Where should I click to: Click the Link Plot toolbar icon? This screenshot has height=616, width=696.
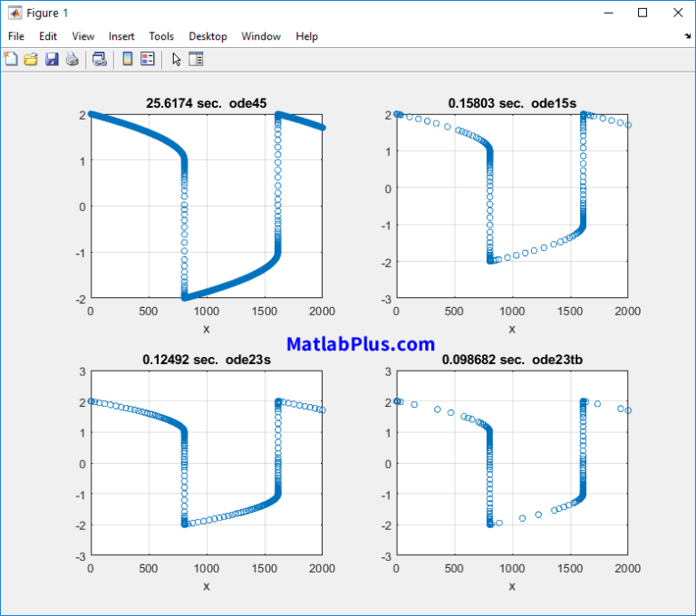(x=100, y=59)
